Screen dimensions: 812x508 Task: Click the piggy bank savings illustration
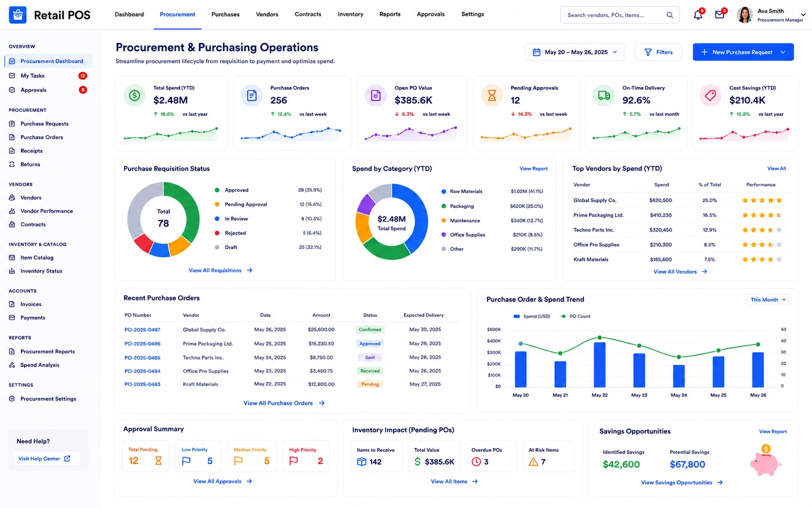pos(766,460)
